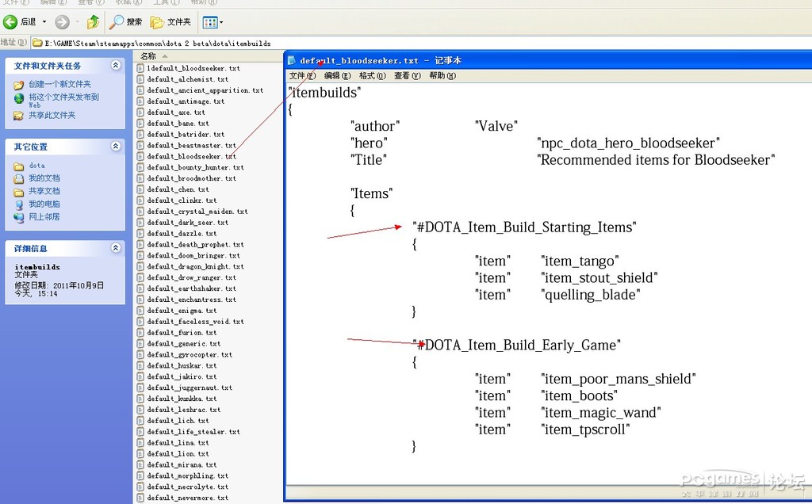Click the Notepad icon in the title bar
The height and width of the screenshot is (504, 812).
point(292,61)
